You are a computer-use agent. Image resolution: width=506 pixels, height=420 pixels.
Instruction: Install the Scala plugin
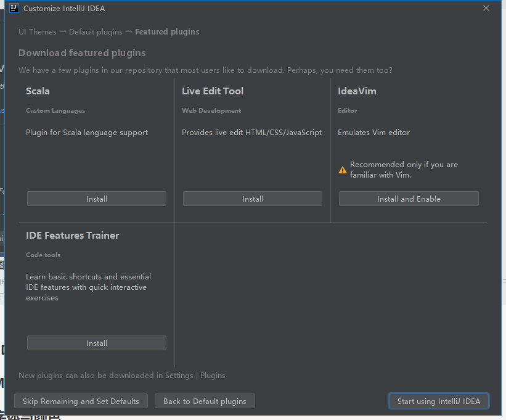97,199
